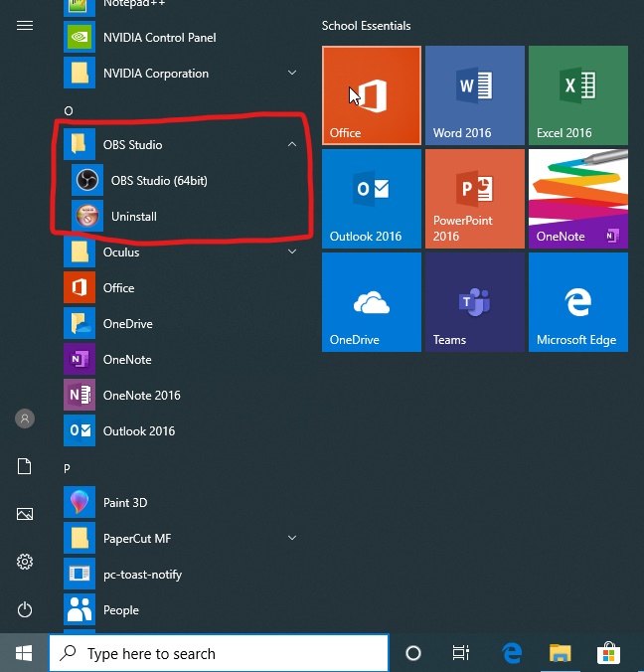
Task: Open Settings gear in Start sidebar
Action: click(25, 562)
